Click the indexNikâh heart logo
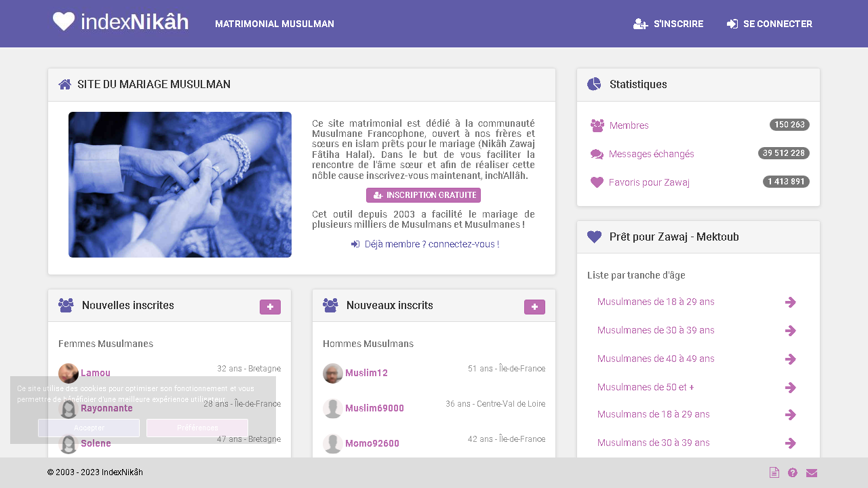 [121, 22]
